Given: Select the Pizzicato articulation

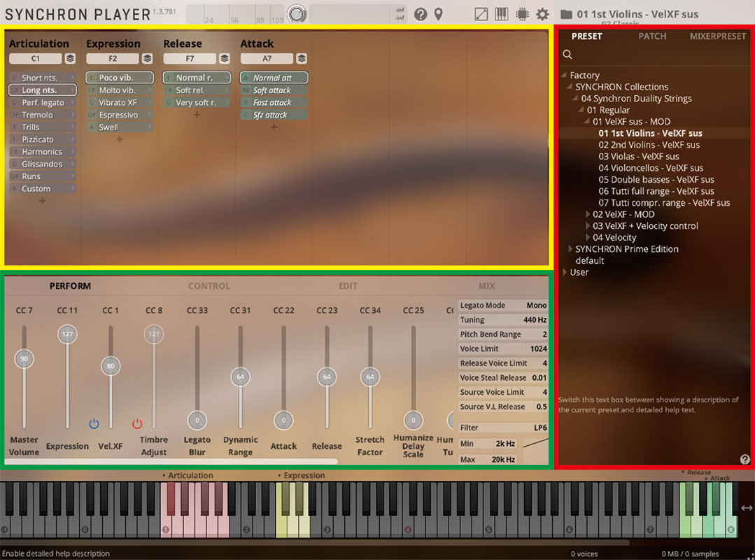Looking at the screenshot, I should point(43,139).
